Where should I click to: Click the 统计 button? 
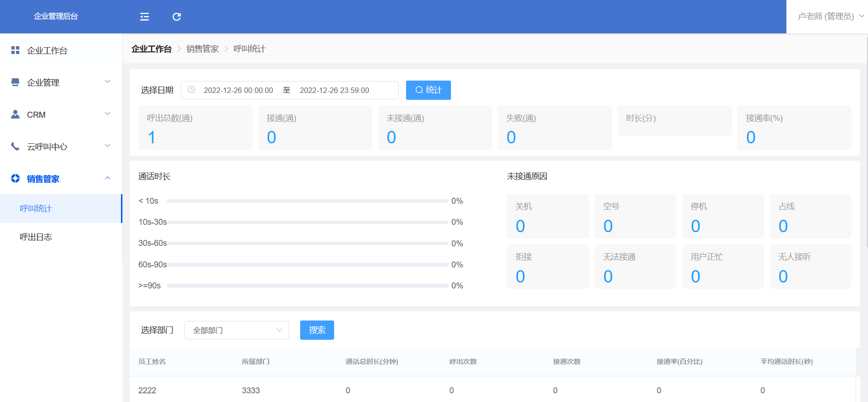tap(429, 90)
